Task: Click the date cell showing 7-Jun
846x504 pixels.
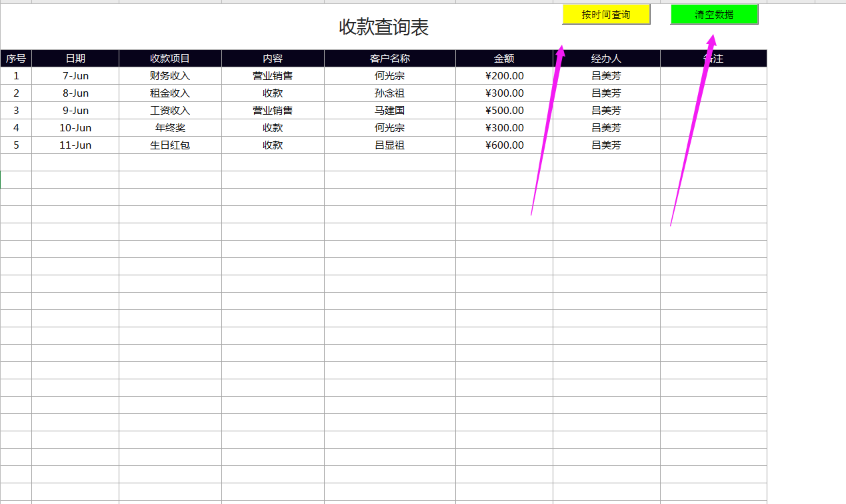Action: point(75,75)
